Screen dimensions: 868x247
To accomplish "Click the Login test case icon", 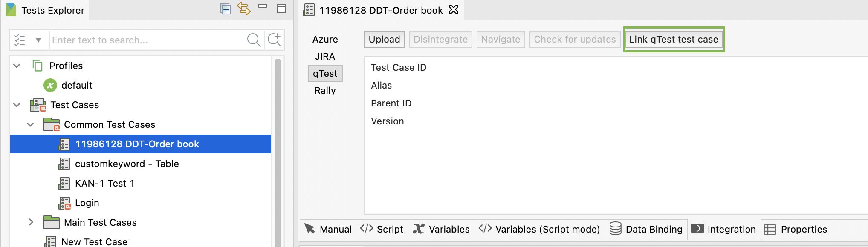I will (64, 203).
